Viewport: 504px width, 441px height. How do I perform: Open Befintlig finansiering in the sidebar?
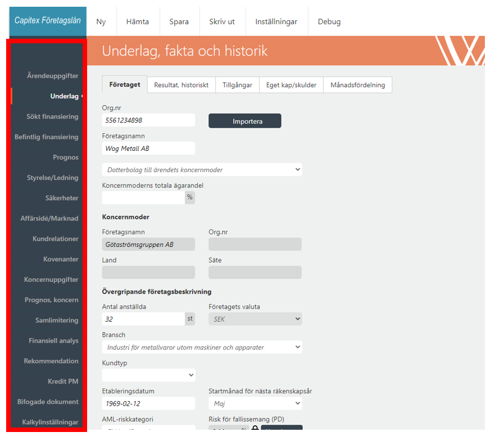(46, 137)
